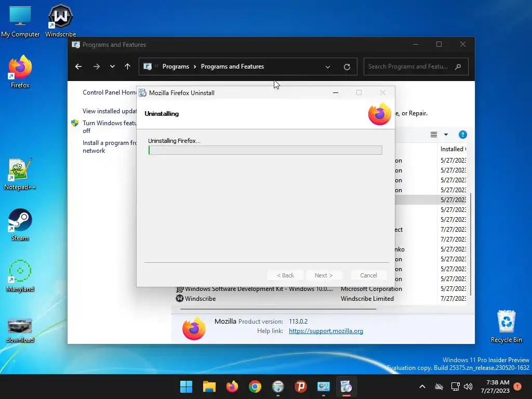Open Firefox from the taskbar
The height and width of the screenshot is (399, 532).
tap(232, 387)
